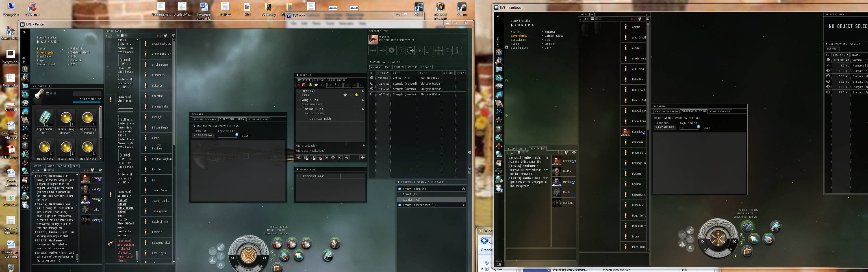
Task: Check Use Active Overview Settings in xaniteus scanner
Action: pyautogui.click(x=656, y=118)
